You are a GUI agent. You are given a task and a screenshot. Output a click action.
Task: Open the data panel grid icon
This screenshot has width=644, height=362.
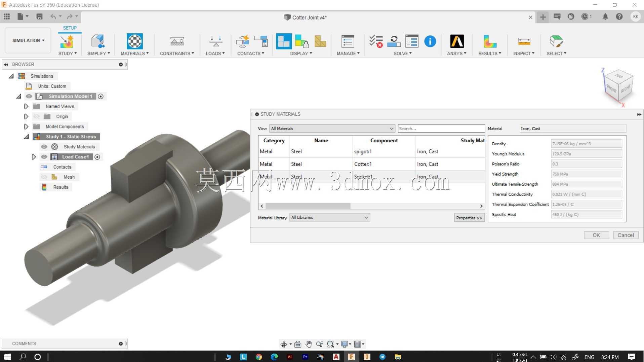pyautogui.click(x=7, y=16)
